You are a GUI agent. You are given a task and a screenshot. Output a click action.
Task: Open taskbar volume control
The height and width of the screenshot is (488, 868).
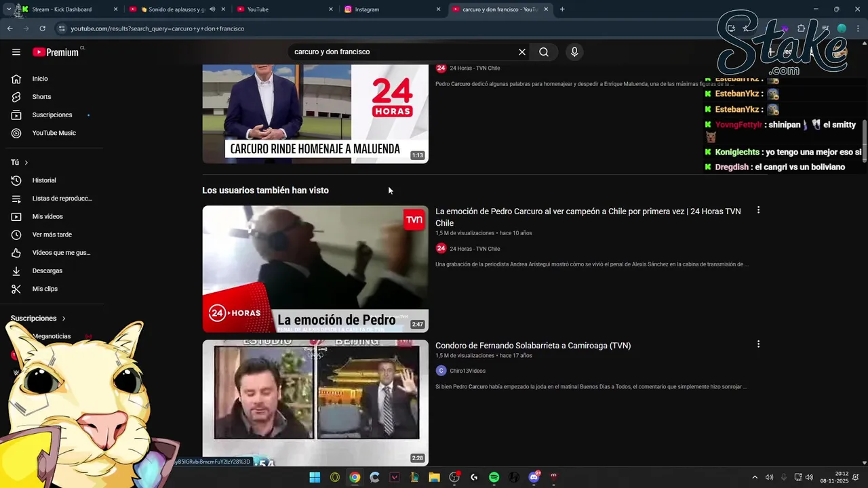pyautogui.click(x=809, y=477)
